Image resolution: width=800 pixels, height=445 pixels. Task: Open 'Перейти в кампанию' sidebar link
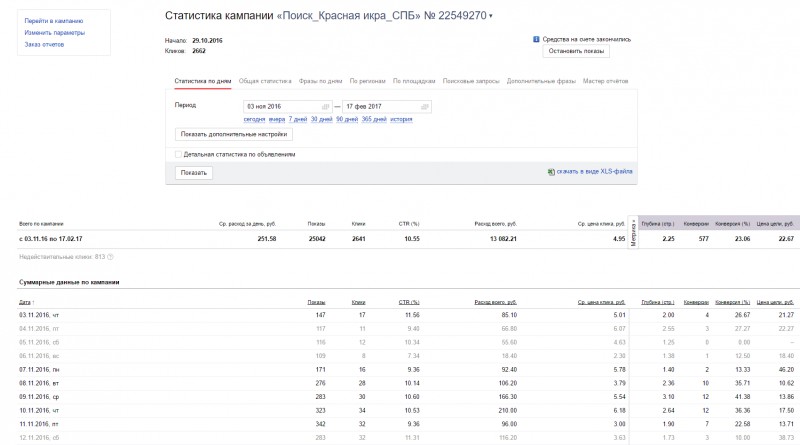pos(54,21)
